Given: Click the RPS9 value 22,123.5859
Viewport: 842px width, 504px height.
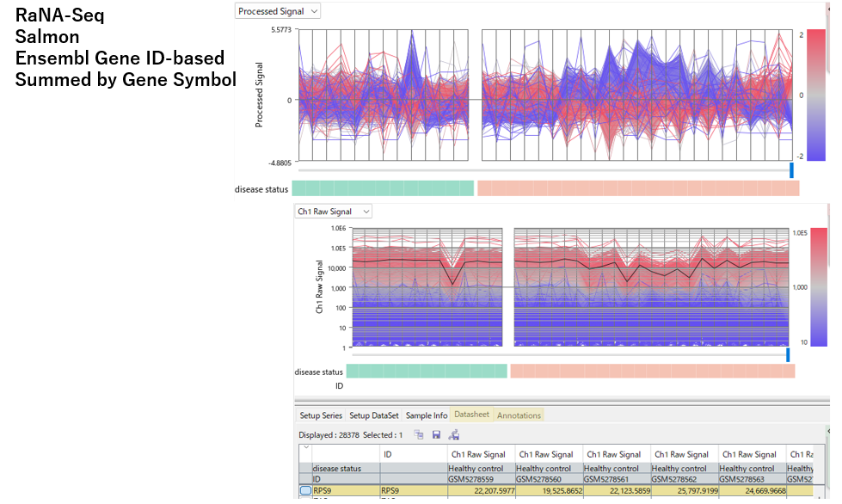Looking at the screenshot, I should tap(617, 490).
